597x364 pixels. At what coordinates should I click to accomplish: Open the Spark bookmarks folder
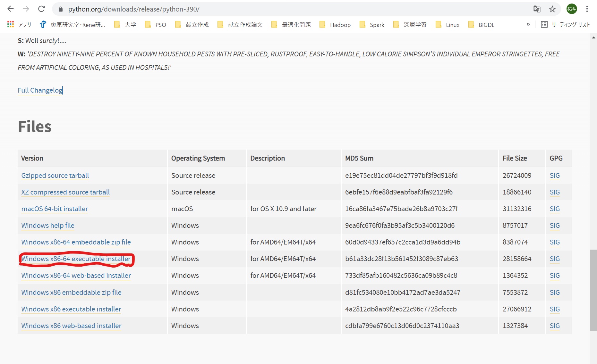coord(372,25)
